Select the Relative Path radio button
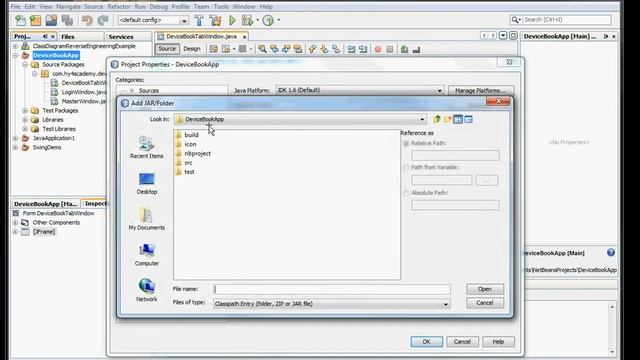Screen dimensions: 640x360 point(406,143)
